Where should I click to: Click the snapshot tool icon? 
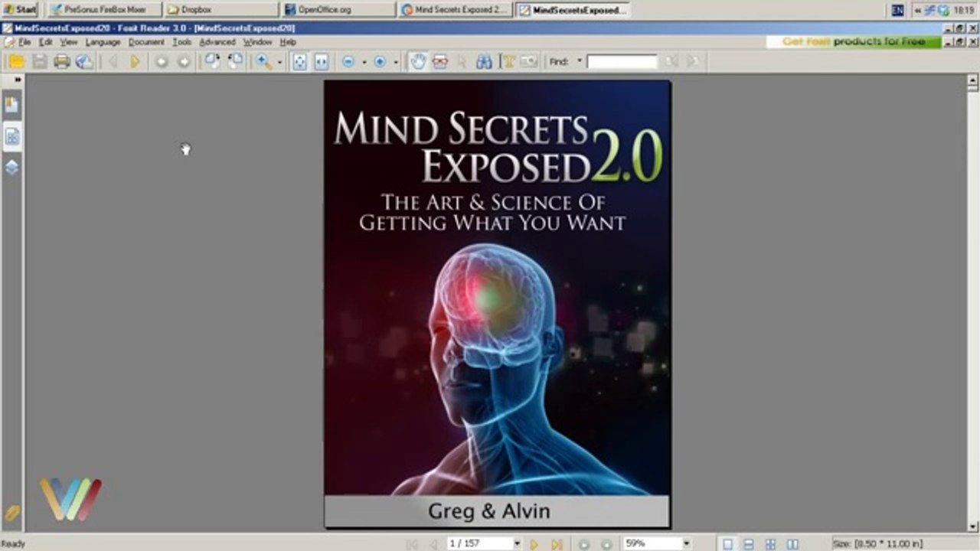(439, 62)
